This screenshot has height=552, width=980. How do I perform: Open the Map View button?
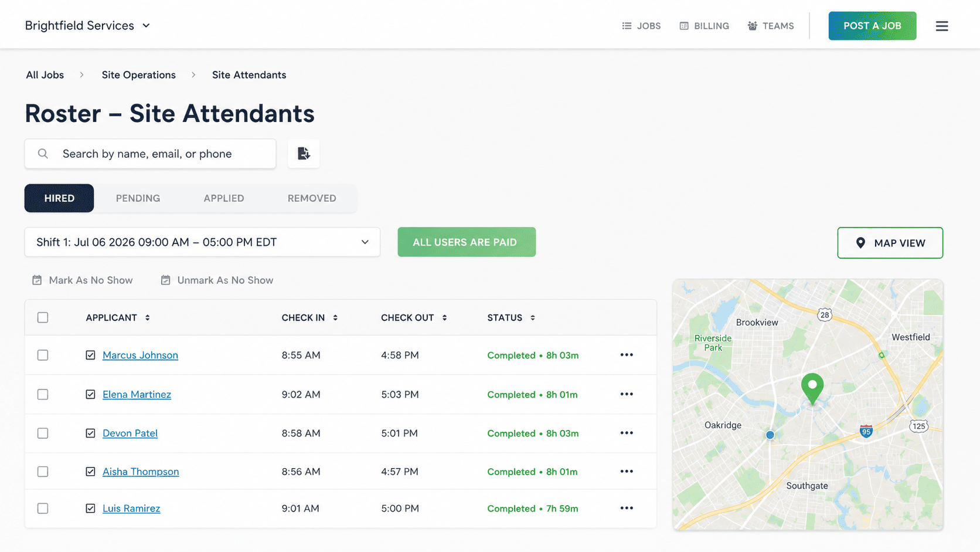coord(890,243)
